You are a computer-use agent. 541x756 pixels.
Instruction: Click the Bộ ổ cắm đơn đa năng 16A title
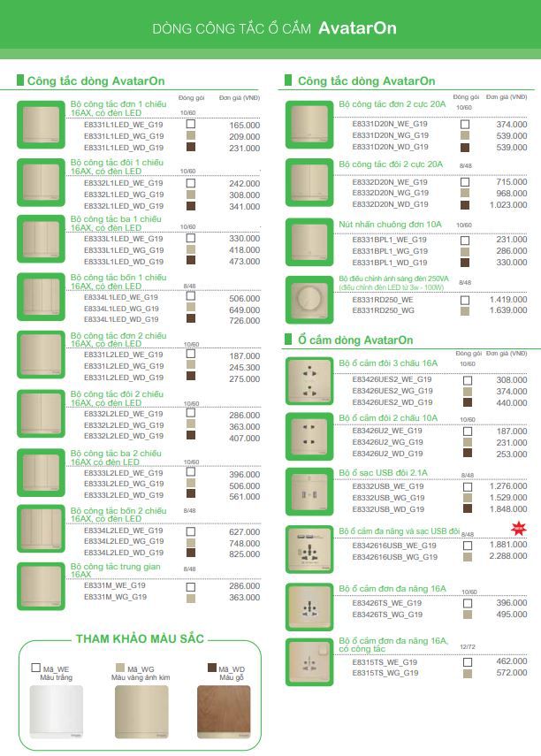pos(392,589)
